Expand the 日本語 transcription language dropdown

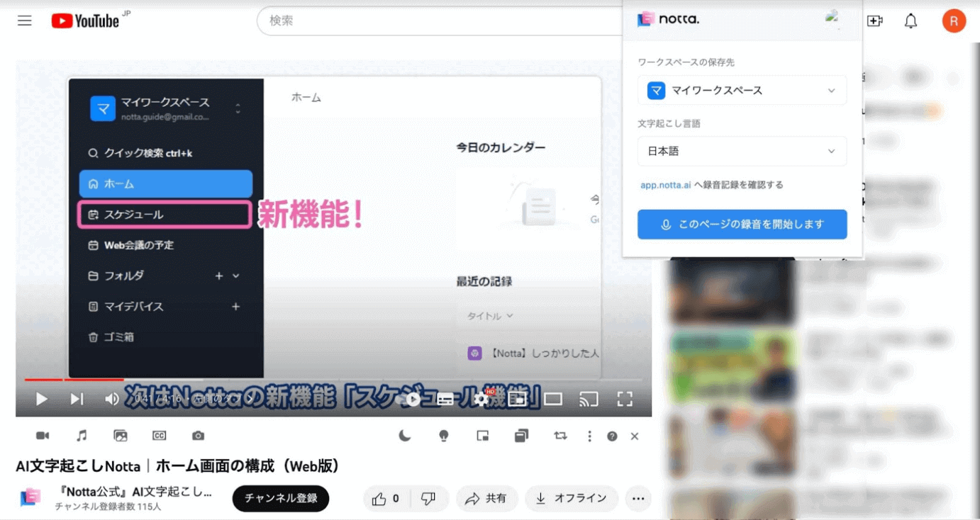click(x=742, y=151)
